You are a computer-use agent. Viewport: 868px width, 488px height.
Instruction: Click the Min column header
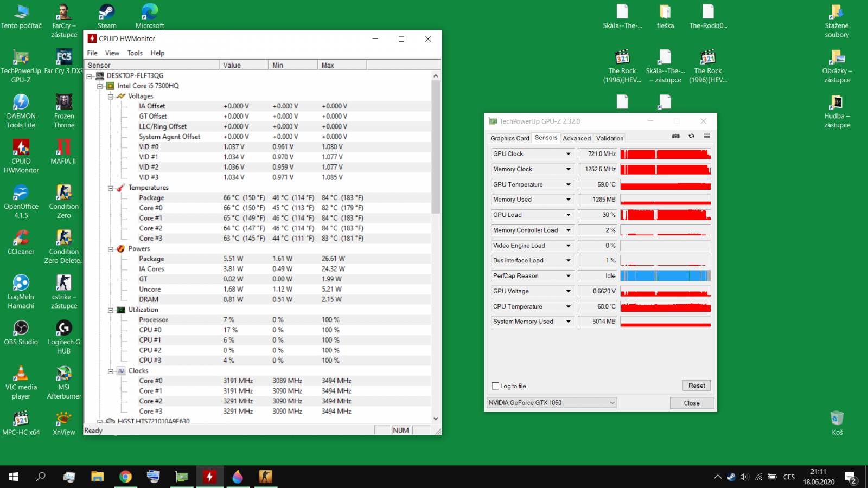coord(293,65)
